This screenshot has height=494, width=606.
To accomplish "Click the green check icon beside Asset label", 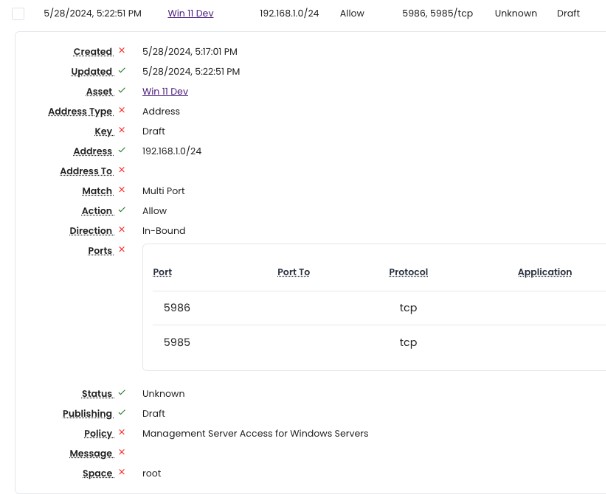I will [x=122, y=91].
